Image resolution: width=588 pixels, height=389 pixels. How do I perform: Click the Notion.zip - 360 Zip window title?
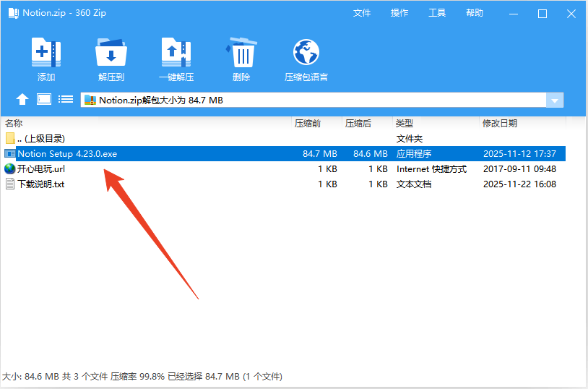(x=64, y=13)
